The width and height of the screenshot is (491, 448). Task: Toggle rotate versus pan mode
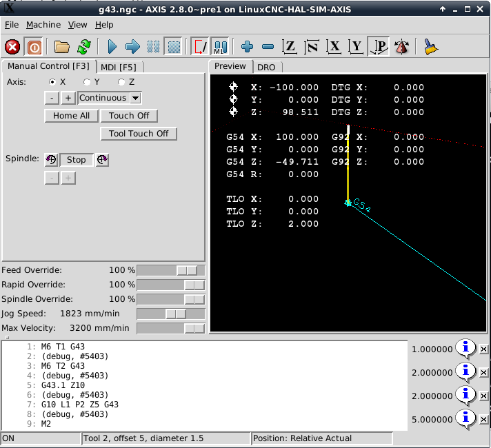tap(401, 47)
